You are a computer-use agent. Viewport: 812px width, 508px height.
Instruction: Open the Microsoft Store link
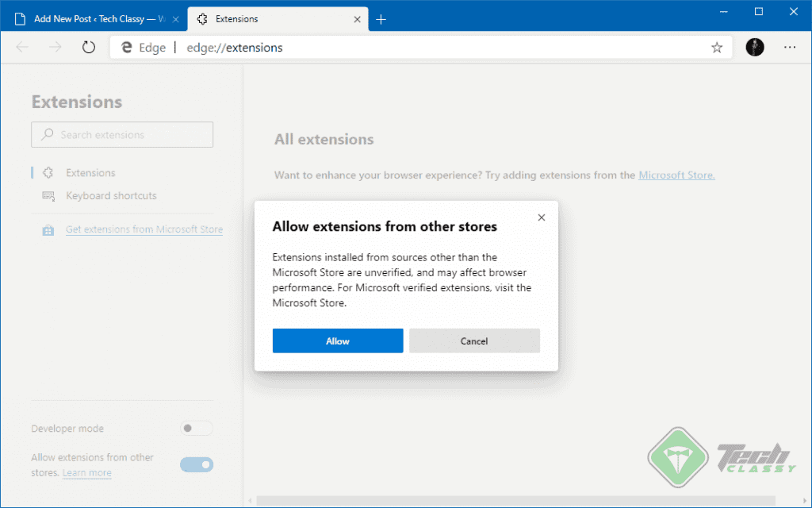pyautogui.click(x=676, y=175)
